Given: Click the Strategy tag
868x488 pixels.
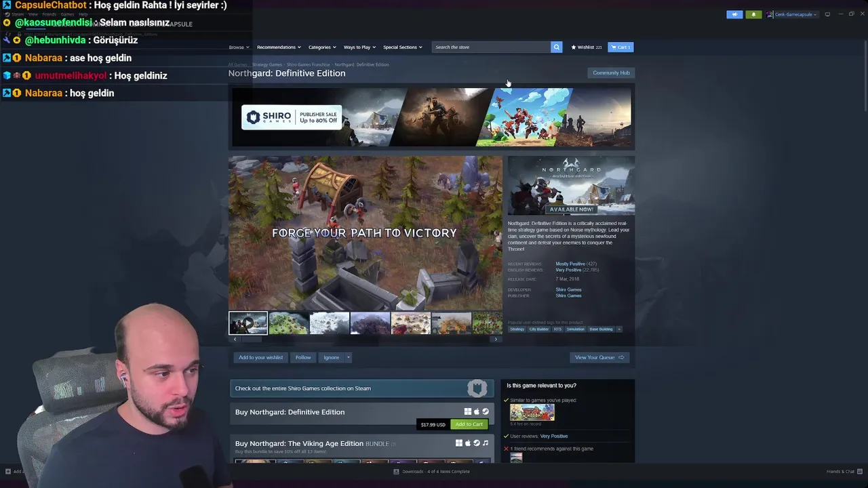Looking at the screenshot, I should tap(517, 329).
